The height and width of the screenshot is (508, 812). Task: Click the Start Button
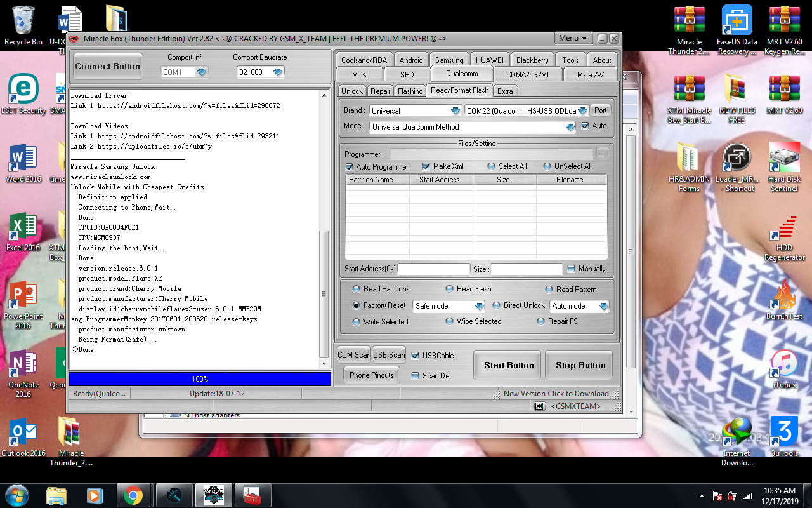(x=509, y=365)
